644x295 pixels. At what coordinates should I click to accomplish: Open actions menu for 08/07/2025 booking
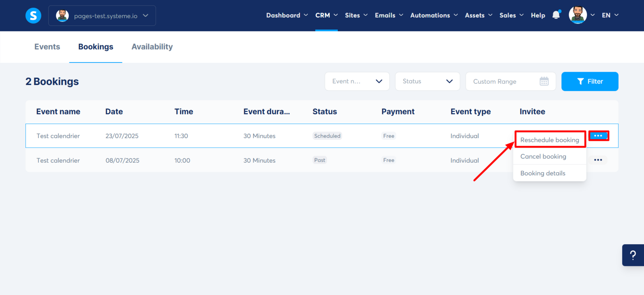598,160
